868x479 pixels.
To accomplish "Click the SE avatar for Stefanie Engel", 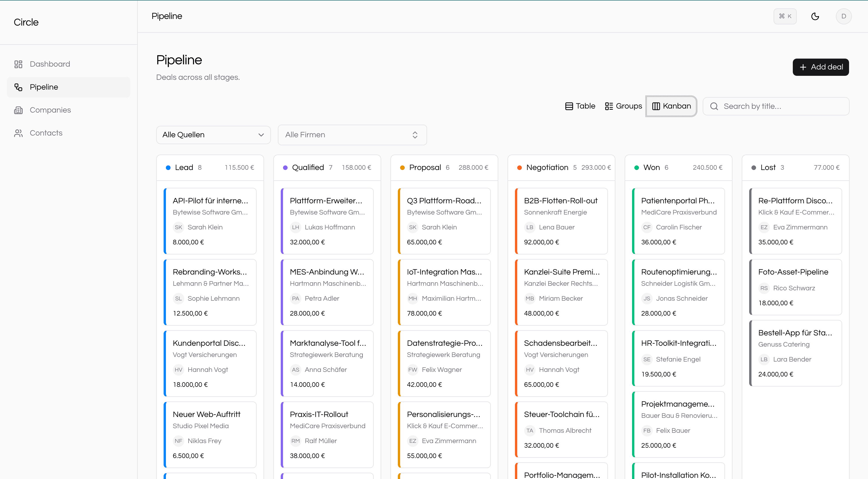I will [x=647, y=359].
